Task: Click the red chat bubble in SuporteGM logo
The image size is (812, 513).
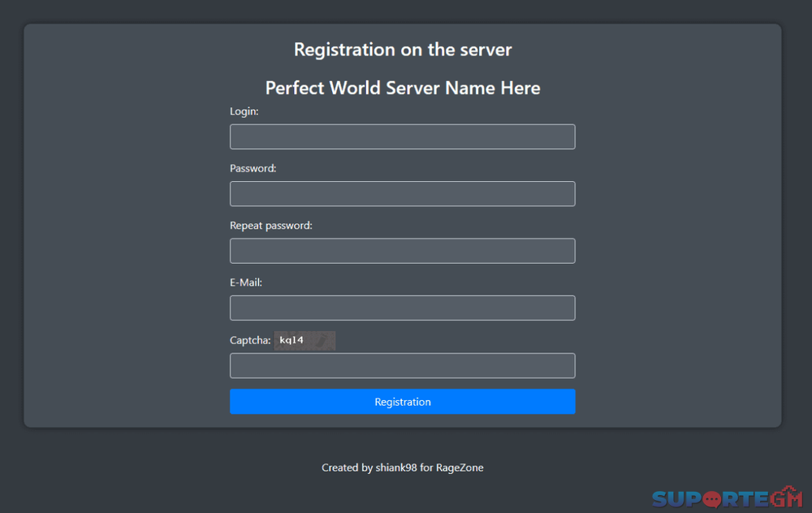Action: tap(710, 498)
